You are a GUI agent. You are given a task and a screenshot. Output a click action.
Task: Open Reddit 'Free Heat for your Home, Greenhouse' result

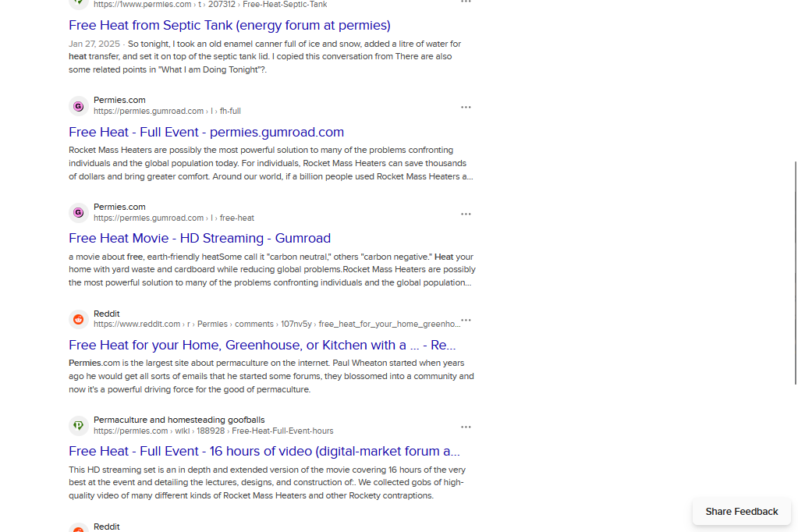(x=262, y=345)
